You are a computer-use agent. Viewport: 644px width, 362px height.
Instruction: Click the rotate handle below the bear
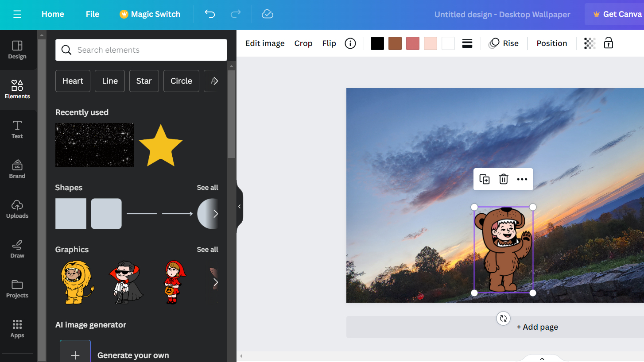coord(503,318)
